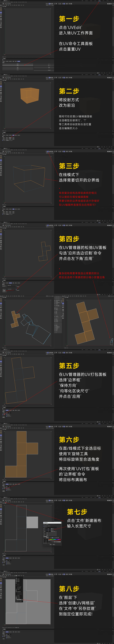This screenshot has width=114, height=644.
Task: Open the unit dropdown beside width in new texture dialog
Action: click(x=52, y=529)
